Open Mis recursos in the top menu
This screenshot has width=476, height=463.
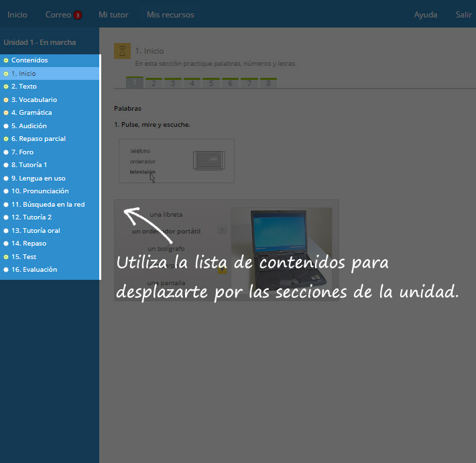pos(170,15)
